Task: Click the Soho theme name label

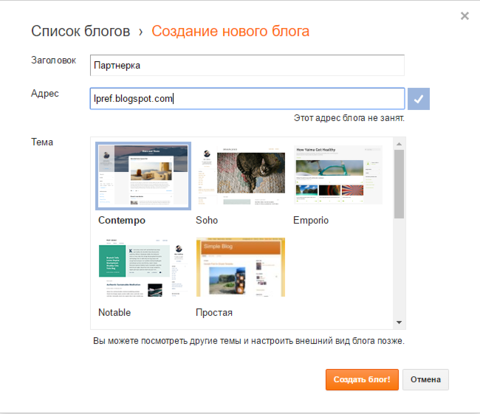Action: tap(207, 220)
